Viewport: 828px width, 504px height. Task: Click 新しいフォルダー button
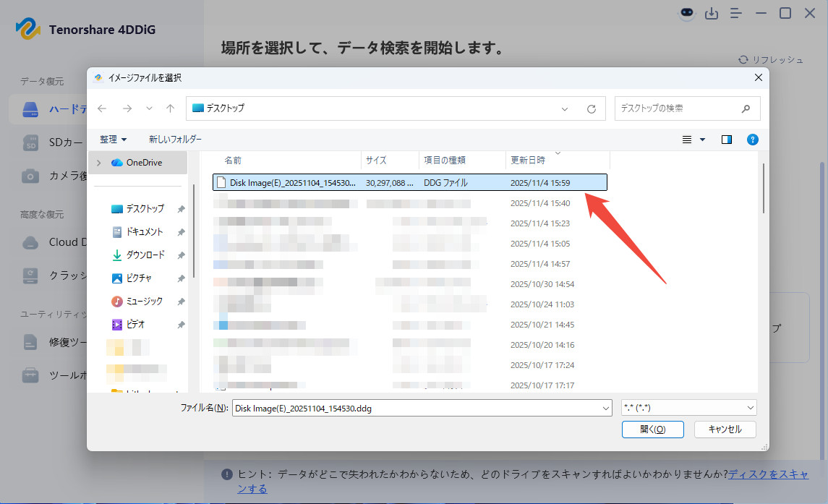pyautogui.click(x=175, y=140)
